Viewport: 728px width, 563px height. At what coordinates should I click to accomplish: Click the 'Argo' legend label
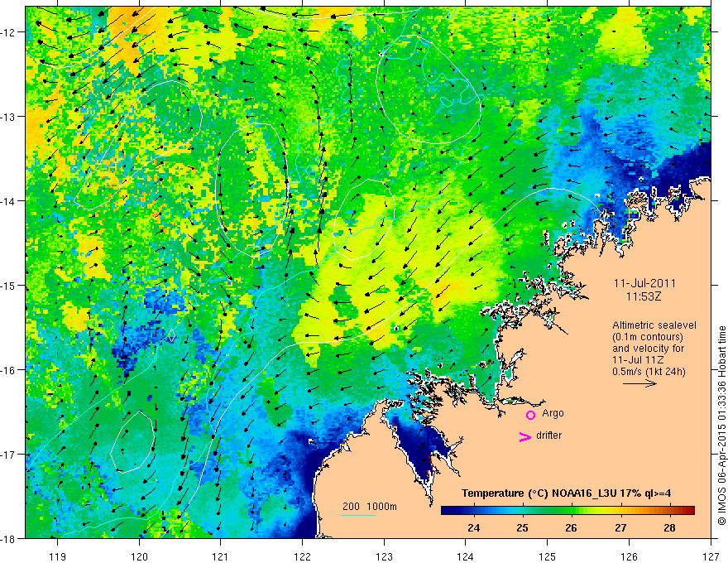[x=553, y=413]
